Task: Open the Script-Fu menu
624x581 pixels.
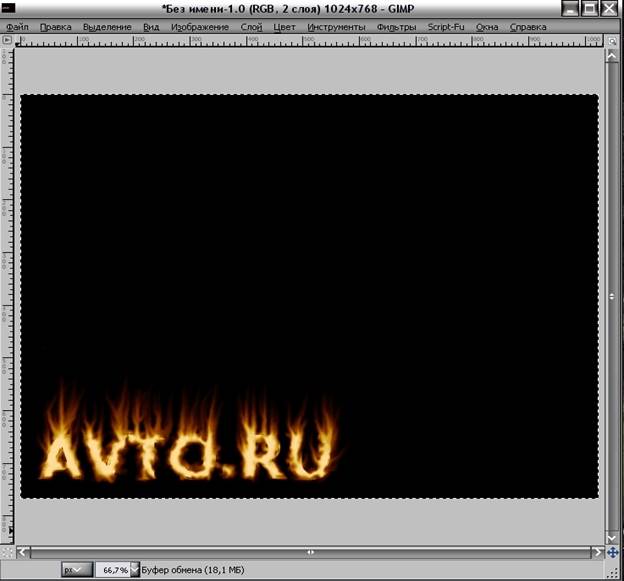Action: tap(446, 27)
